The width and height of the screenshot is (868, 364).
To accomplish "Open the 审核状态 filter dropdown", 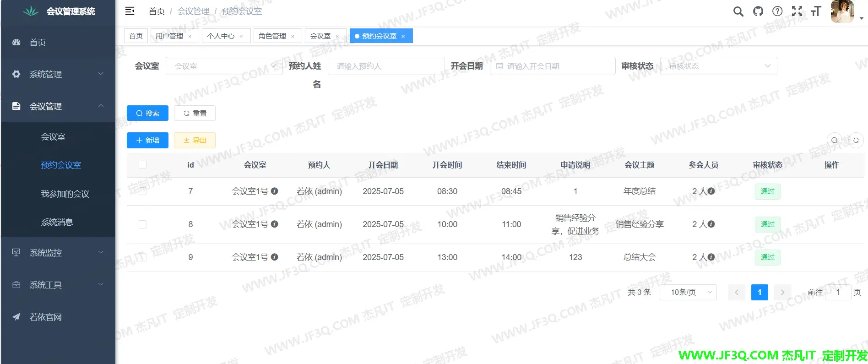I will point(718,66).
